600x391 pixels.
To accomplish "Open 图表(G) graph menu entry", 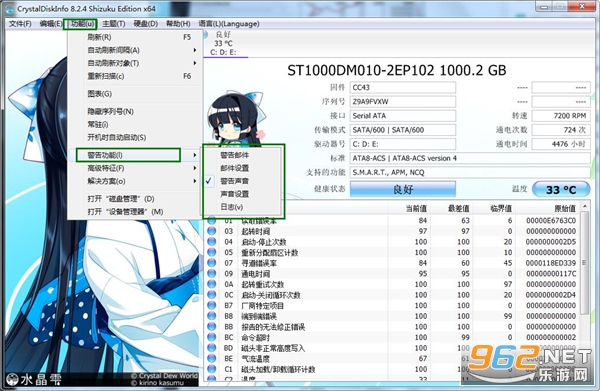I will tap(134, 94).
